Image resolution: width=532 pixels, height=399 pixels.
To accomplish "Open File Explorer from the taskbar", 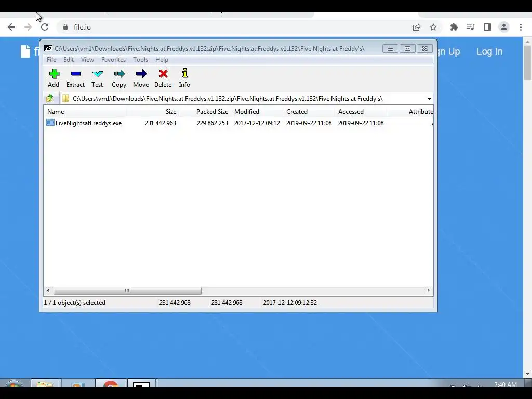I will 45,383.
